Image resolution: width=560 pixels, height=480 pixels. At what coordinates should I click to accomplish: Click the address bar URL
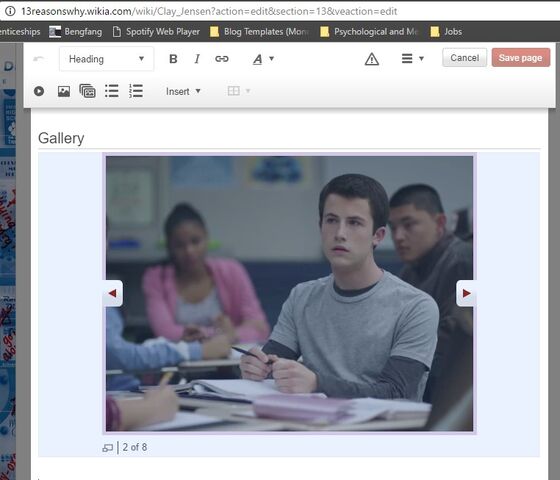tap(209, 11)
